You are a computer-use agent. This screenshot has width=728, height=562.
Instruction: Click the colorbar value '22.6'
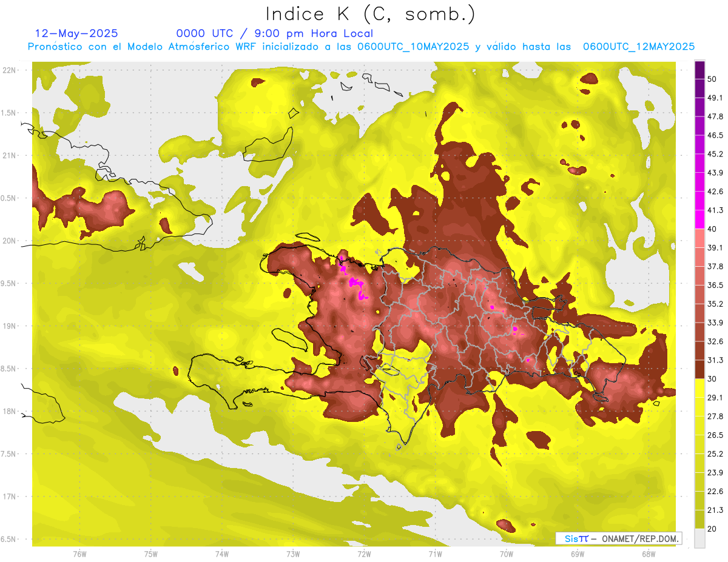click(x=716, y=492)
